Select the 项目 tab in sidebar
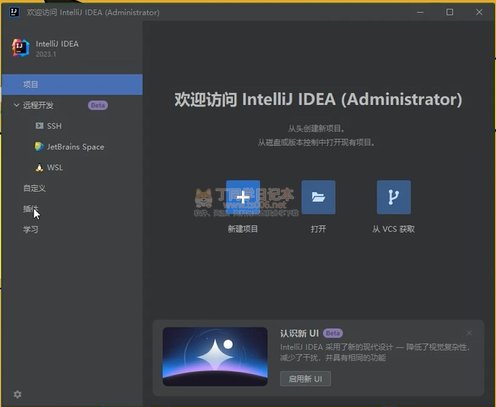 pos(72,84)
